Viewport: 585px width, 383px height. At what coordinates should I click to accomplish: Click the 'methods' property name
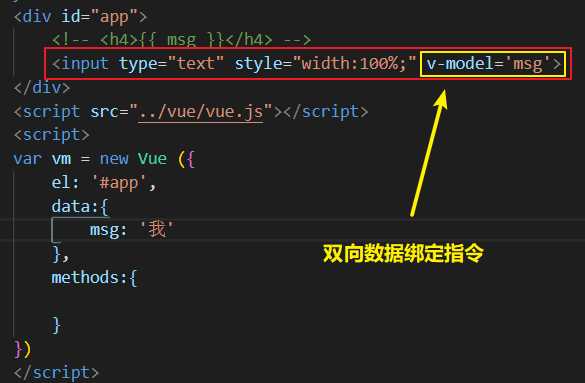[85, 277]
